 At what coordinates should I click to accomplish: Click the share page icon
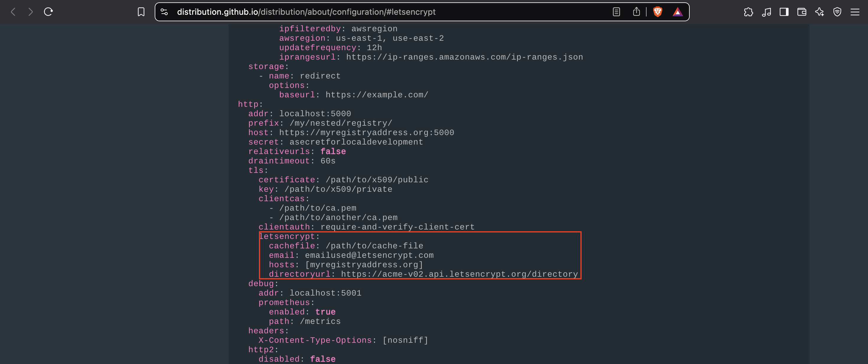pyautogui.click(x=636, y=12)
